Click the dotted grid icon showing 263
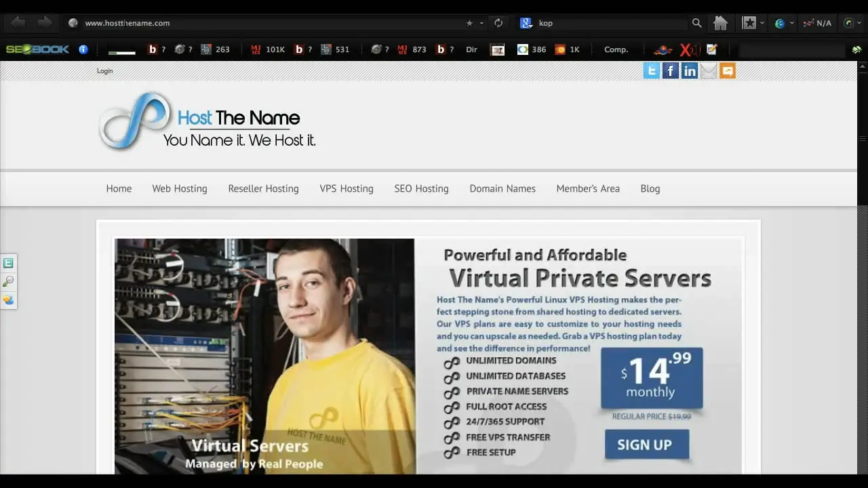Screen dimensions: 868x488 click(x=205, y=49)
